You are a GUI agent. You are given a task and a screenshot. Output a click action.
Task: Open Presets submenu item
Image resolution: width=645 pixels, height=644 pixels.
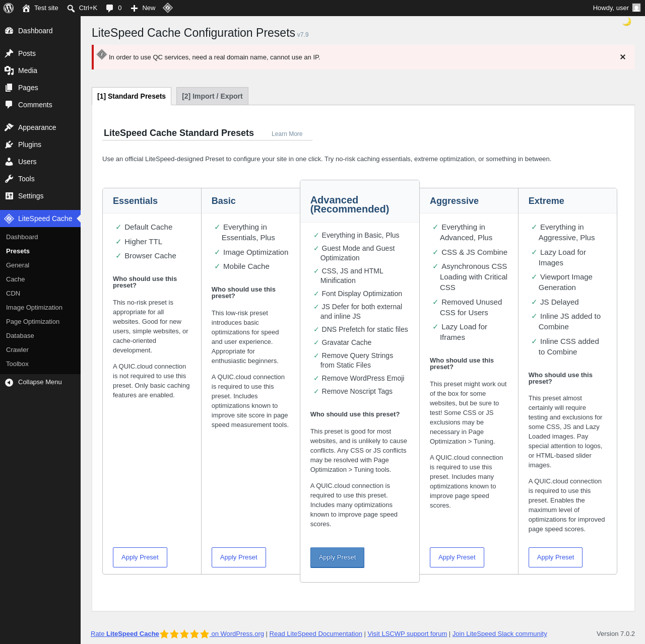coord(40,251)
